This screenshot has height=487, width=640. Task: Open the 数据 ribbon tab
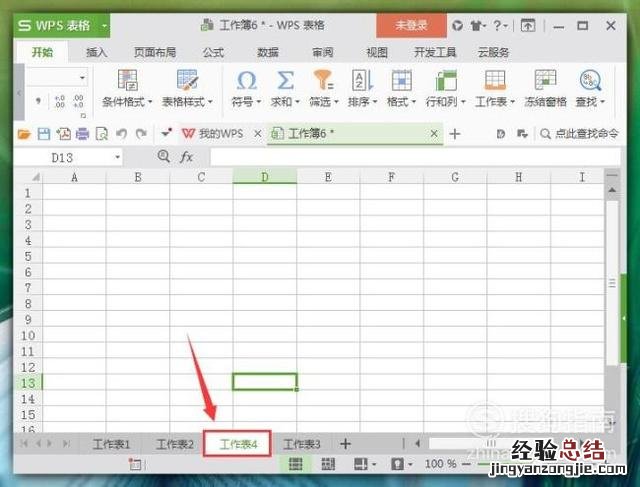tap(268, 52)
